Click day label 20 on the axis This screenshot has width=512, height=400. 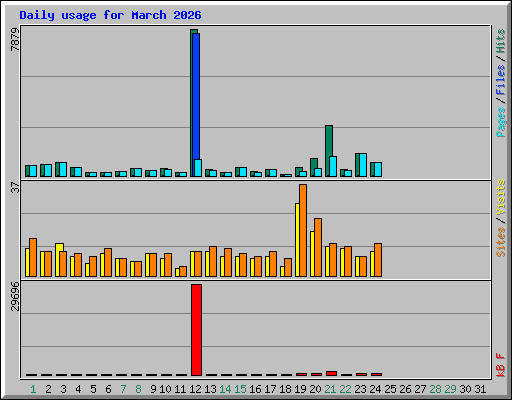315,389
